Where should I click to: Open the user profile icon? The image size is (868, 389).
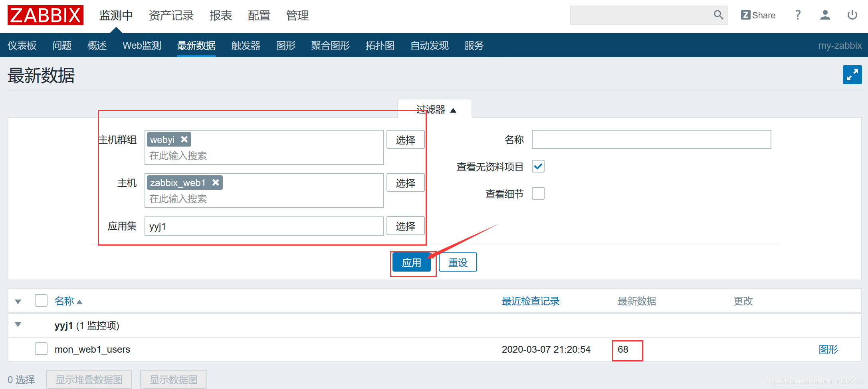click(825, 15)
